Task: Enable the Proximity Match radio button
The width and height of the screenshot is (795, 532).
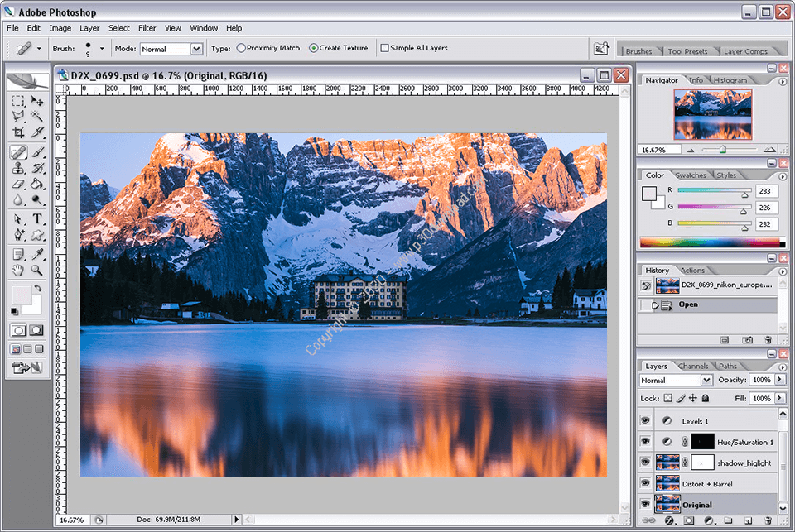Action: [x=239, y=47]
